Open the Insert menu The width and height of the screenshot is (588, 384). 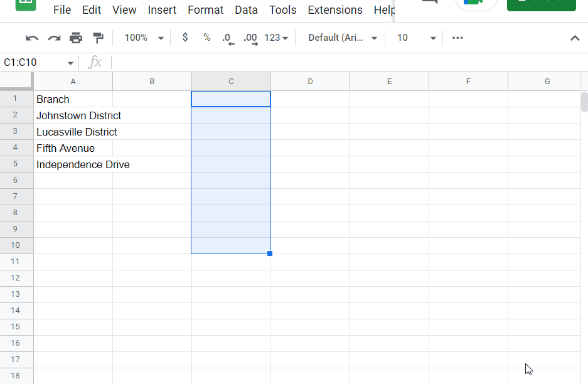click(162, 10)
